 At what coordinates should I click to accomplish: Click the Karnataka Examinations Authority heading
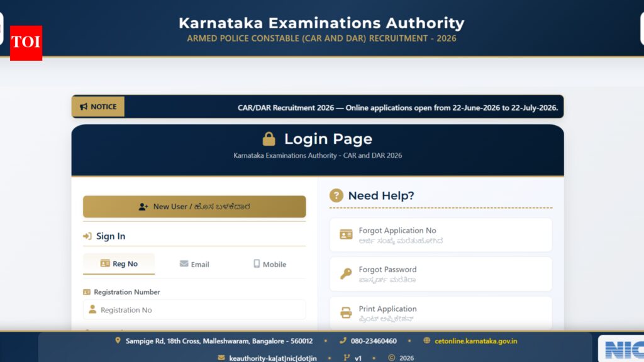tap(321, 23)
